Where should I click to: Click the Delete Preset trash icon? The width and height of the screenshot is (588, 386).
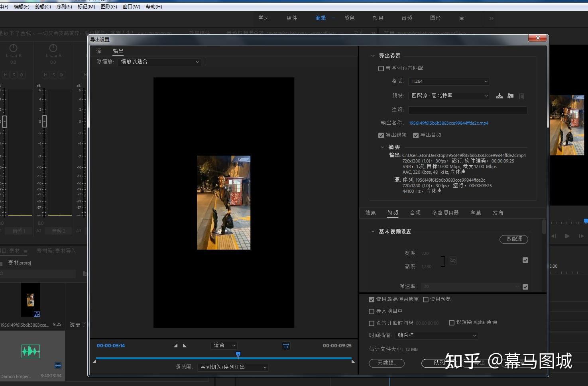click(x=521, y=96)
